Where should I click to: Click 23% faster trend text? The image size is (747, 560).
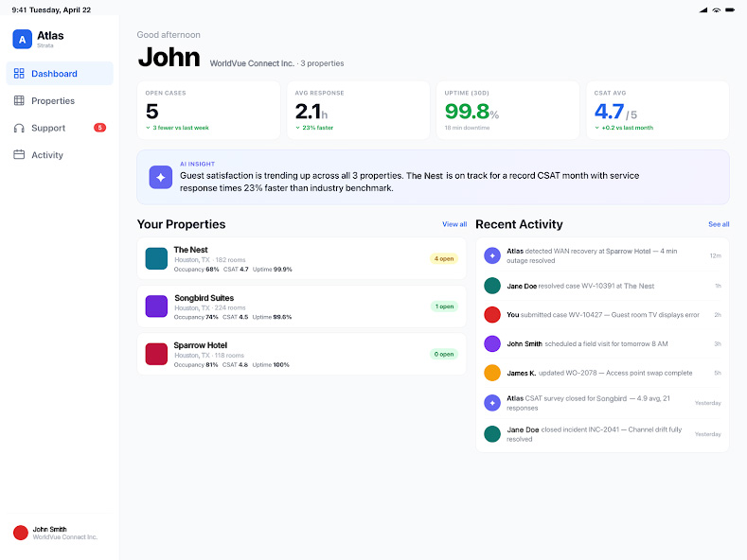pyautogui.click(x=314, y=128)
